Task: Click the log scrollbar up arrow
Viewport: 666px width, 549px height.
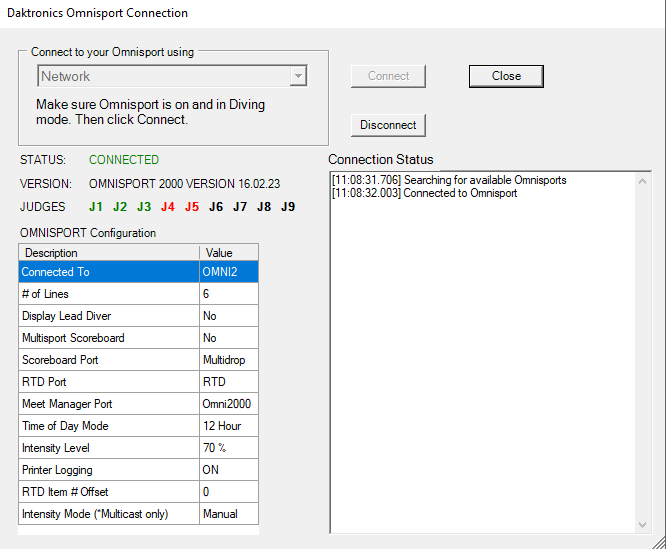Action: tap(643, 181)
